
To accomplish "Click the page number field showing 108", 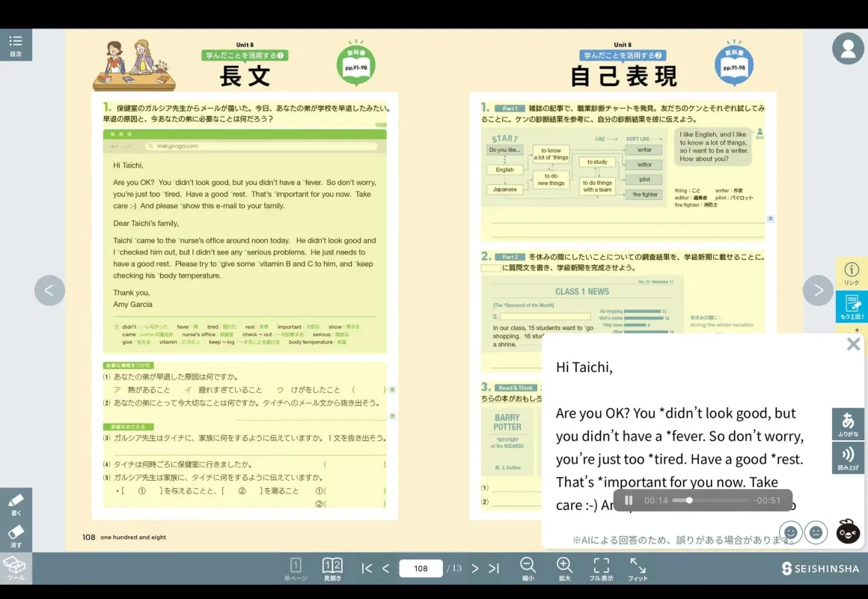I will point(421,568).
